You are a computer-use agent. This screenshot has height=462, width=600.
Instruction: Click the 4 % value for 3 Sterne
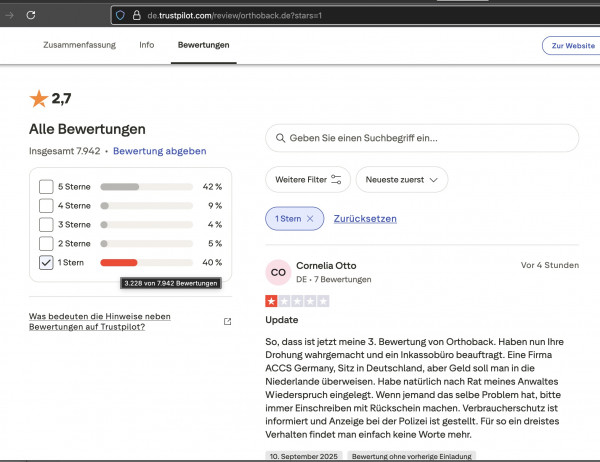(215, 224)
